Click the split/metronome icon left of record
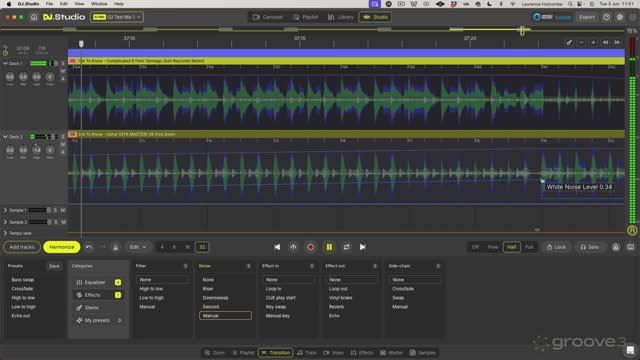 coord(293,247)
